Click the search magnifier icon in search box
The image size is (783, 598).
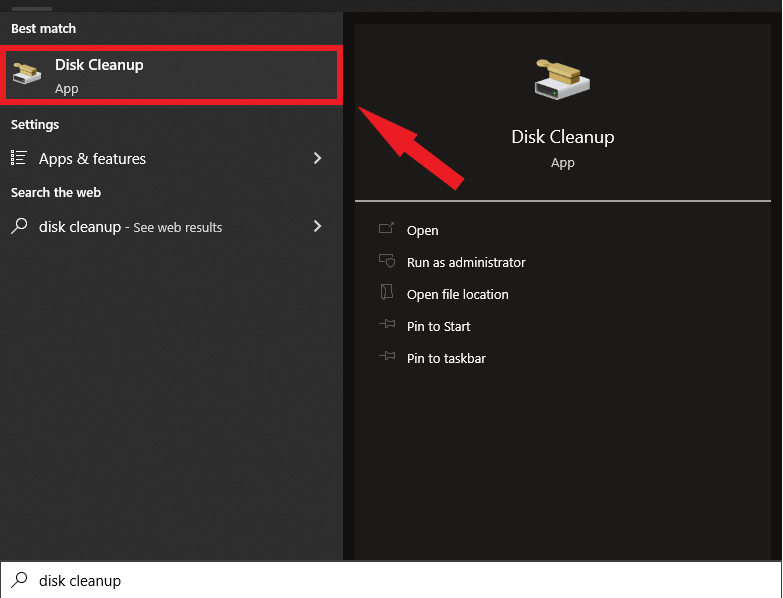(19, 580)
